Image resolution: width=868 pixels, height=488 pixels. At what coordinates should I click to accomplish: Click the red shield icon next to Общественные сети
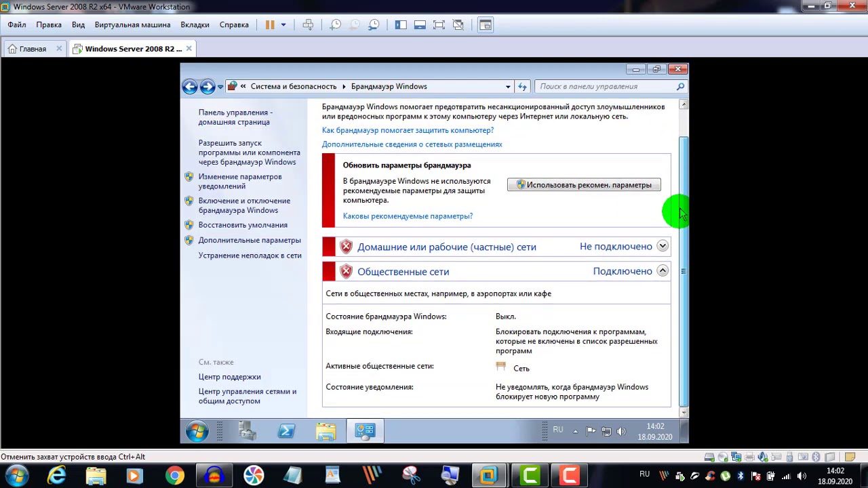point(346,271)
